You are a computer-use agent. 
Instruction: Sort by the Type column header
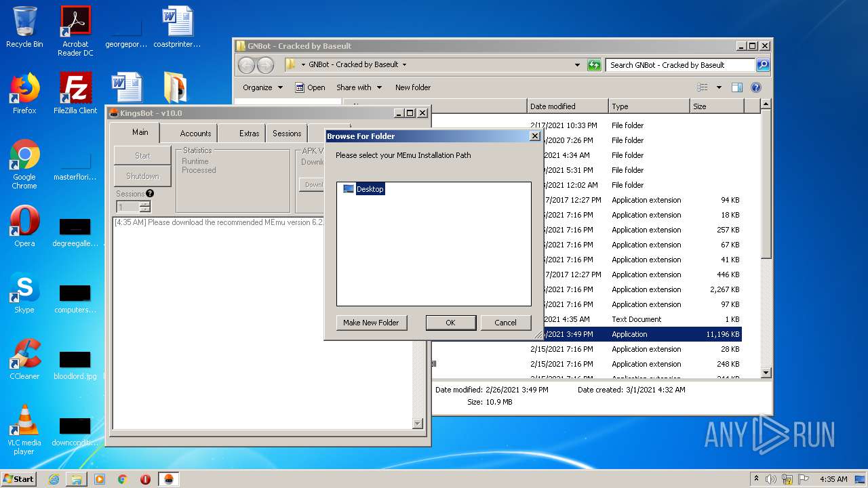click(648, 106)
